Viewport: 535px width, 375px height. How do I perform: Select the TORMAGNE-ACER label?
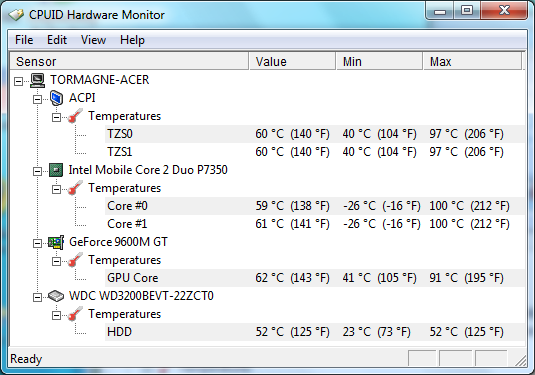(100, 80)
